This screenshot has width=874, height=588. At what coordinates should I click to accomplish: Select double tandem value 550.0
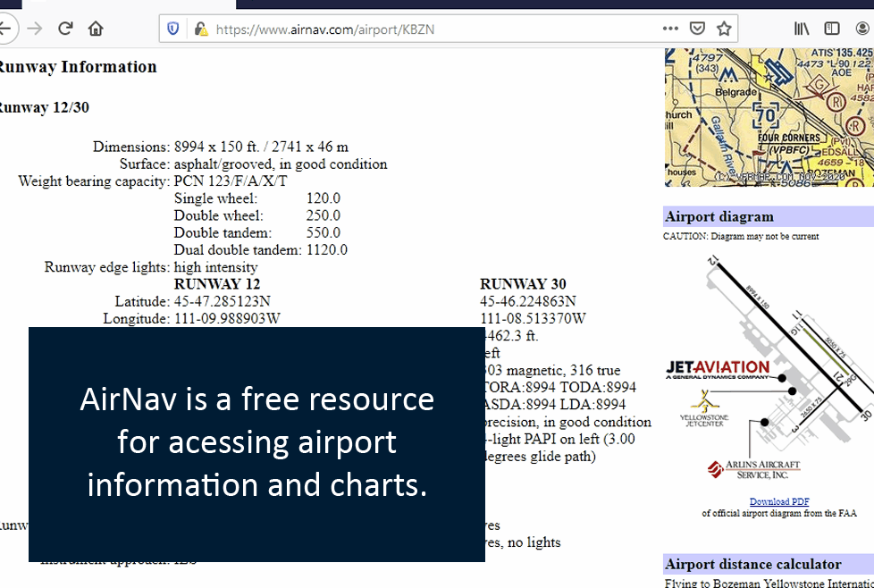324,232
